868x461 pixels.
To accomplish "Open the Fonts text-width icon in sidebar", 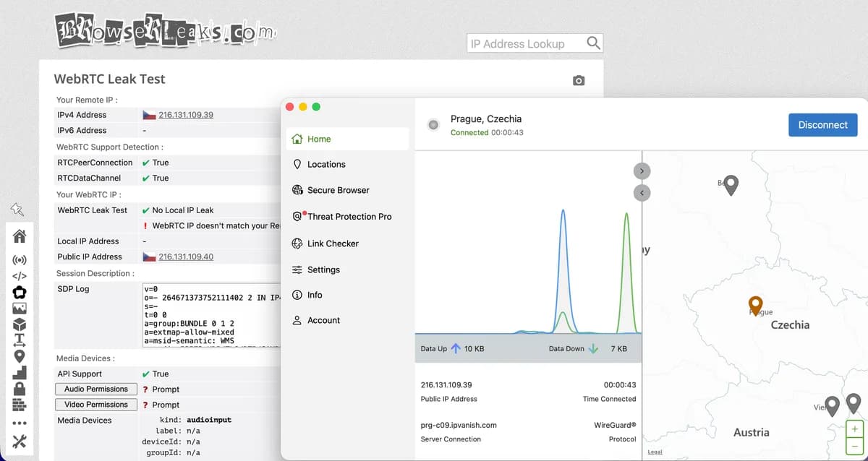I will (x=20, y=340).
